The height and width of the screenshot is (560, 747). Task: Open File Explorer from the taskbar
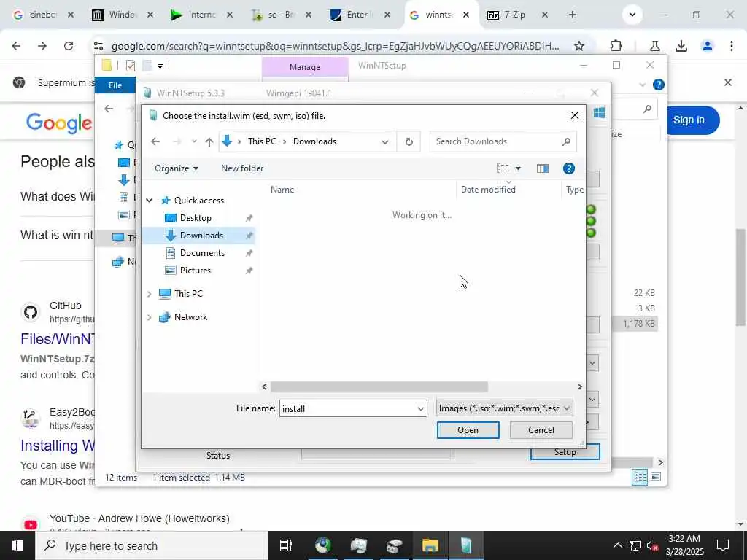pyautogui.click(x=430, y=545)
